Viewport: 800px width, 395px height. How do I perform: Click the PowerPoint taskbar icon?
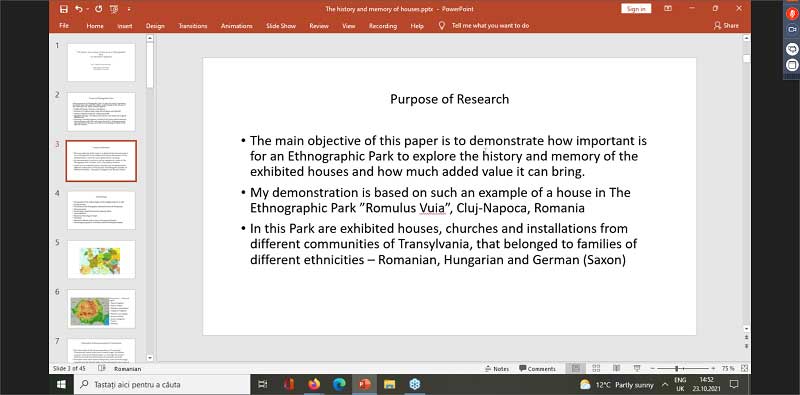364,384
